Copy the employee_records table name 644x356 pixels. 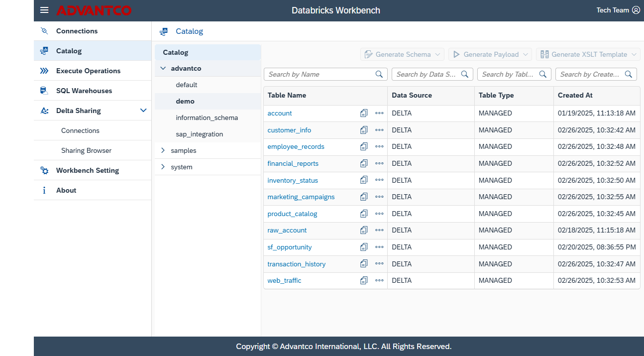pyautogui.click(x=364, y=147)
